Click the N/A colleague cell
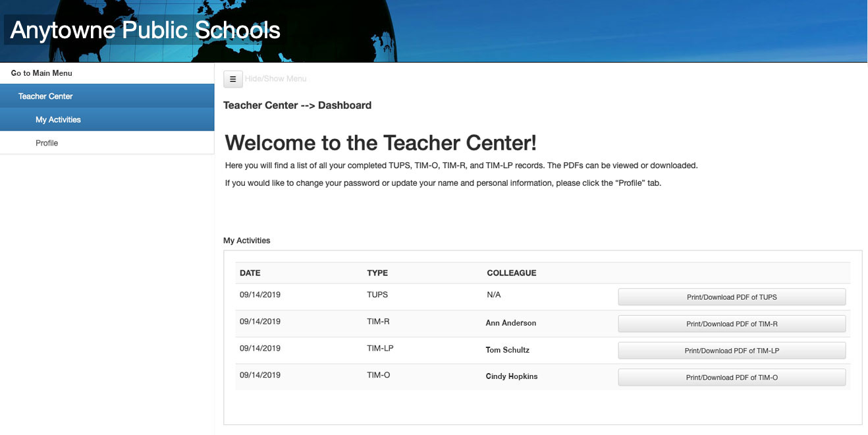The height and width of the screenshot is (435, 868). [494, 295]
